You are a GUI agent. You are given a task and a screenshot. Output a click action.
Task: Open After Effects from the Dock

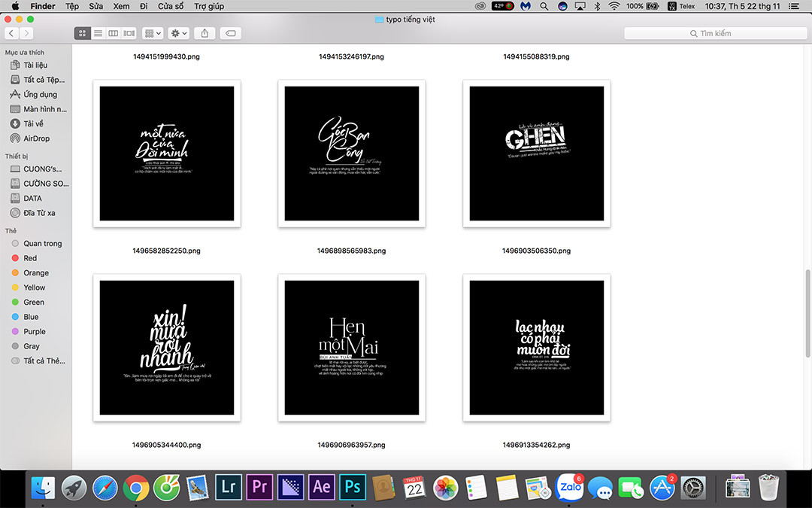[322, 487]
